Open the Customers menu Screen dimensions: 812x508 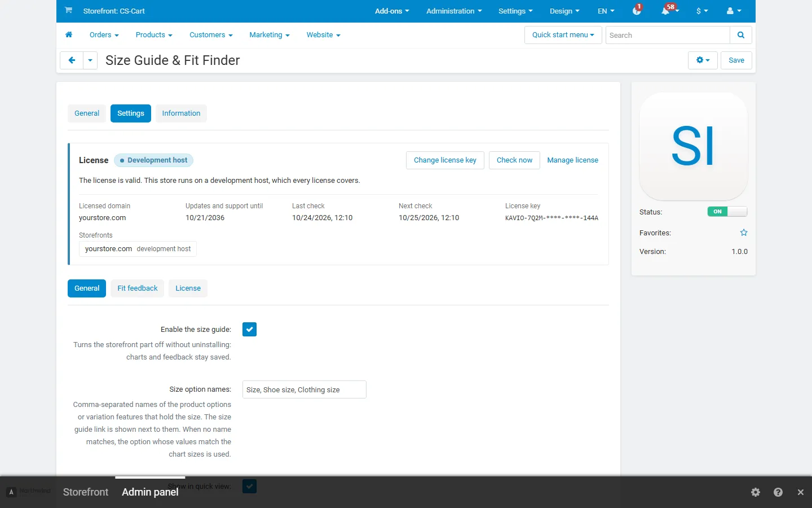(211, 35)
